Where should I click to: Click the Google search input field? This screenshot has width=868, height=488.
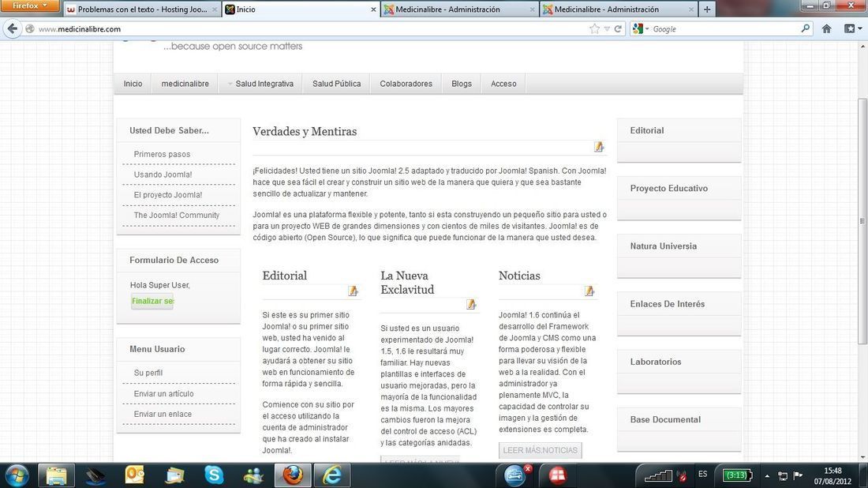pos(724,28)
